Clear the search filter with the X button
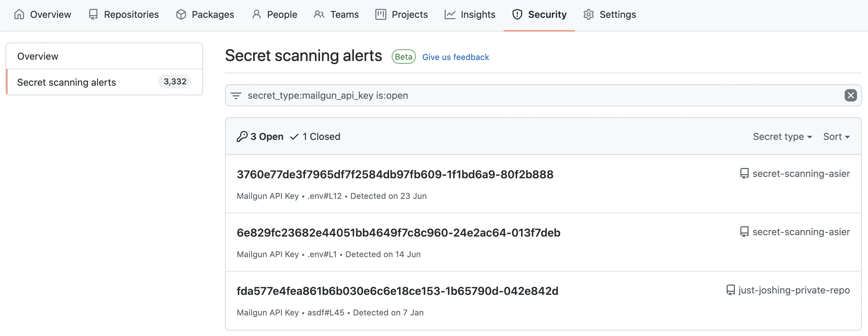Image resolution: width=868 pixels, height=336 pixels. pyautogui.click(x=851, y=95)
